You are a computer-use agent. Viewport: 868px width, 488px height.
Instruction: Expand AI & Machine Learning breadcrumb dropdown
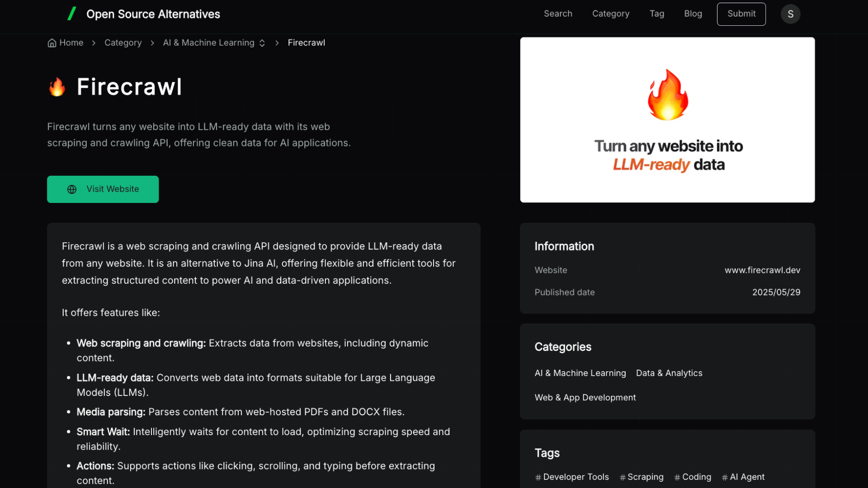point(214,42)
